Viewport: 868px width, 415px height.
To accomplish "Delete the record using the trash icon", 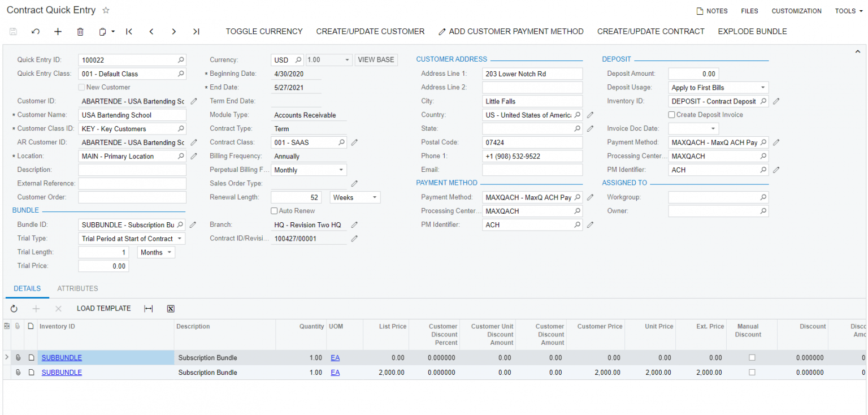I will click(80, 31).
